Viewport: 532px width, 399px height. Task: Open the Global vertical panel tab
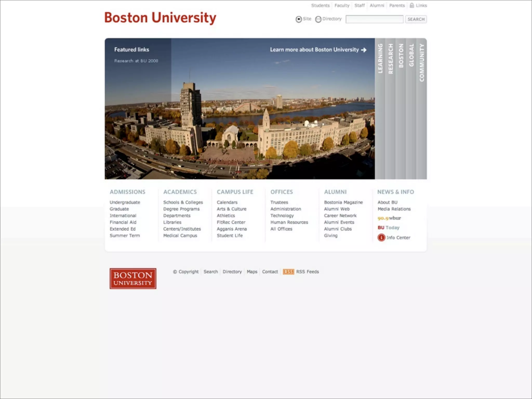click(411, 55)
